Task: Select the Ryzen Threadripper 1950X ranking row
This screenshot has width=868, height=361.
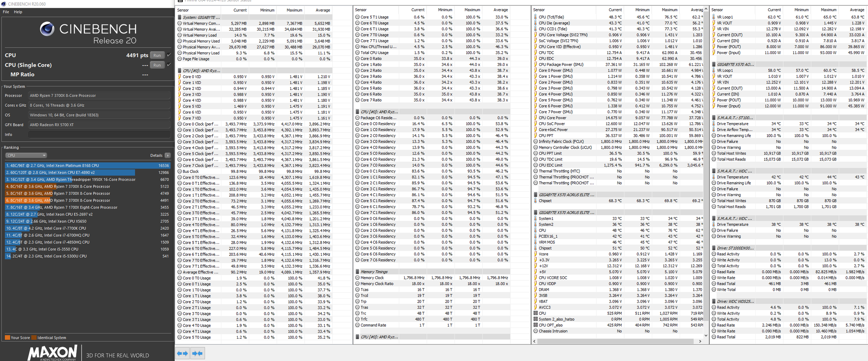Action: pos(88,179)
